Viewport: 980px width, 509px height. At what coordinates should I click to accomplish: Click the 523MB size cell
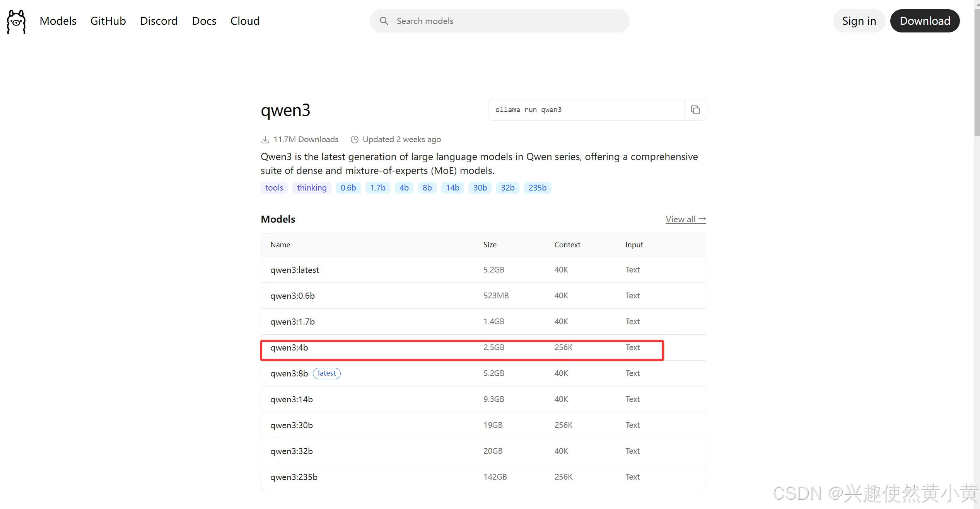click(496, 296)
